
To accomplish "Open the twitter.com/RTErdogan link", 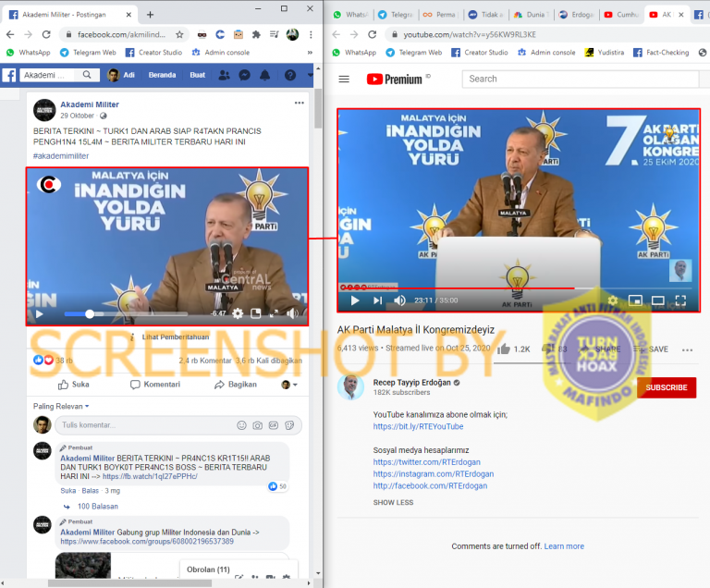I will coord(426,462).
